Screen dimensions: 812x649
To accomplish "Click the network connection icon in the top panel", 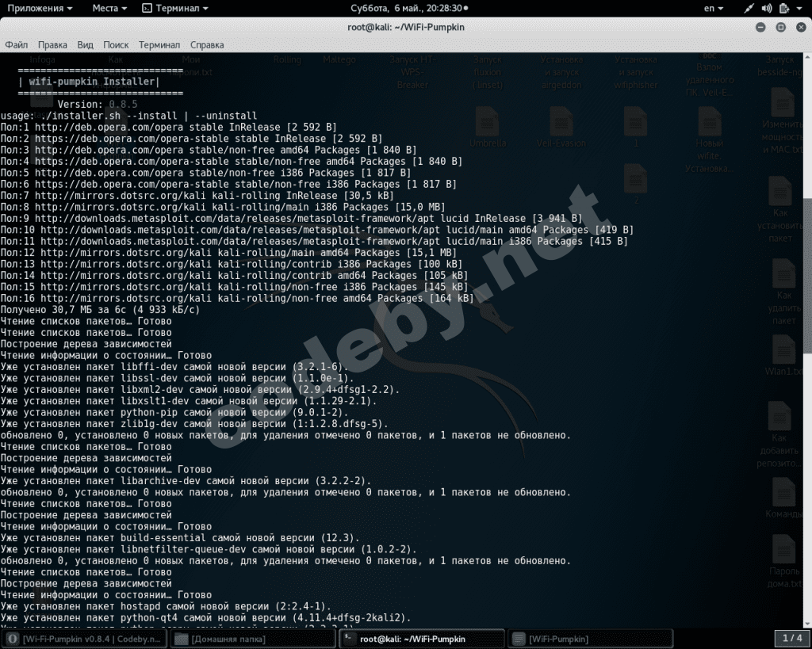I will pyautogui.click(x=749, y=8).
